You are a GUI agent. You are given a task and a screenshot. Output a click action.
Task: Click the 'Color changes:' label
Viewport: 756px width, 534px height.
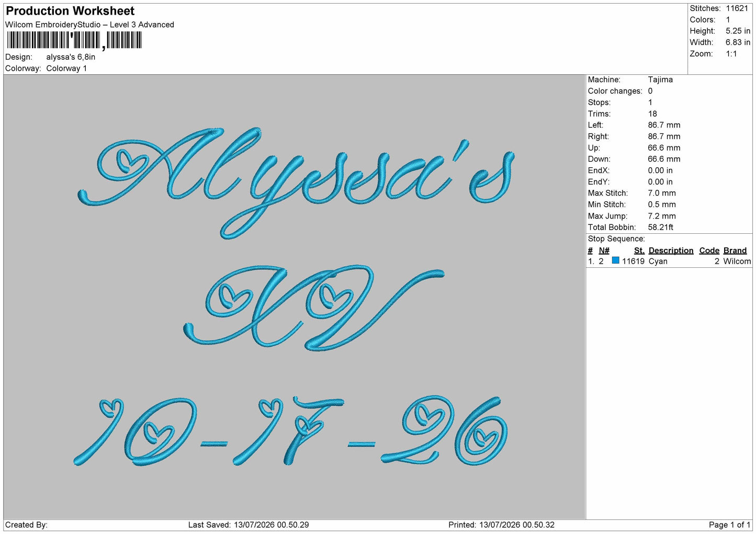pyautogui.click(x=615, y=91)
